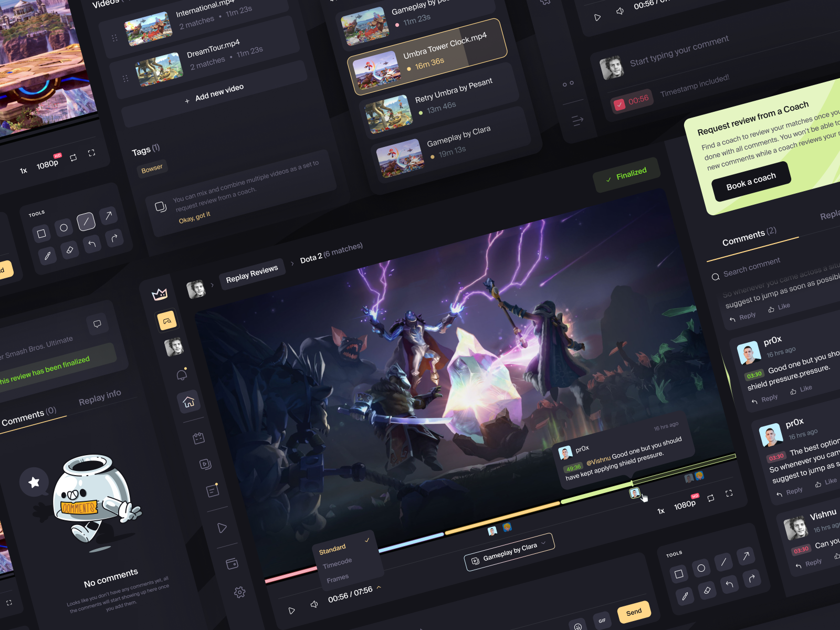840x630 pixels.
Task: Toggle fullscreen mode on the video player
Action: point(729,493)
